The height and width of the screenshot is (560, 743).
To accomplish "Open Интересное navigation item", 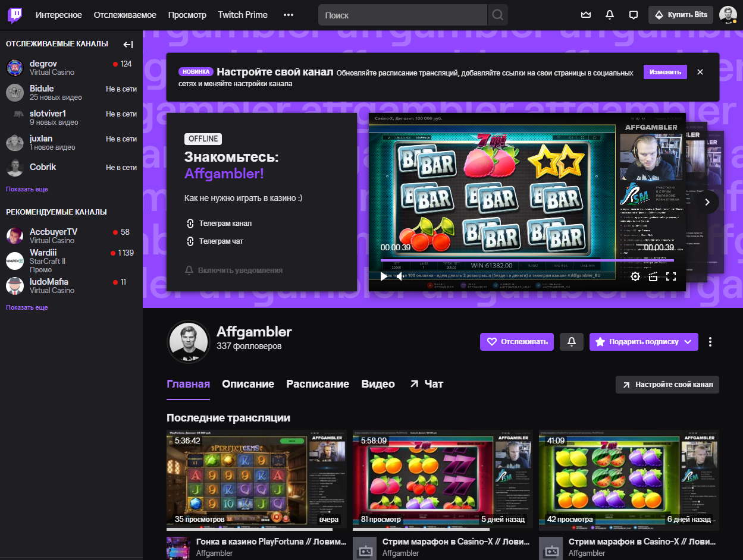I will pos(59,15).
